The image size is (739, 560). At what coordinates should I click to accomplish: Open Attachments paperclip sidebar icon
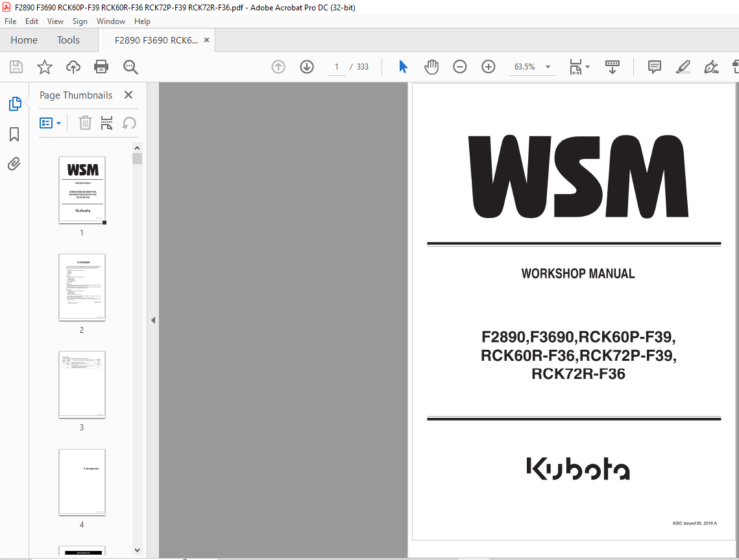[x=14, y=164]
